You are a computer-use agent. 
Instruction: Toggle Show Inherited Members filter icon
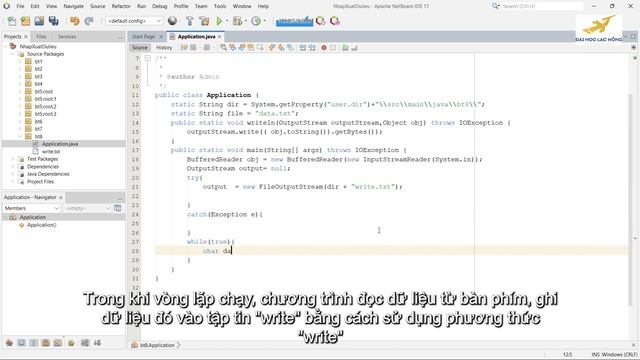[x=9, y=343]
